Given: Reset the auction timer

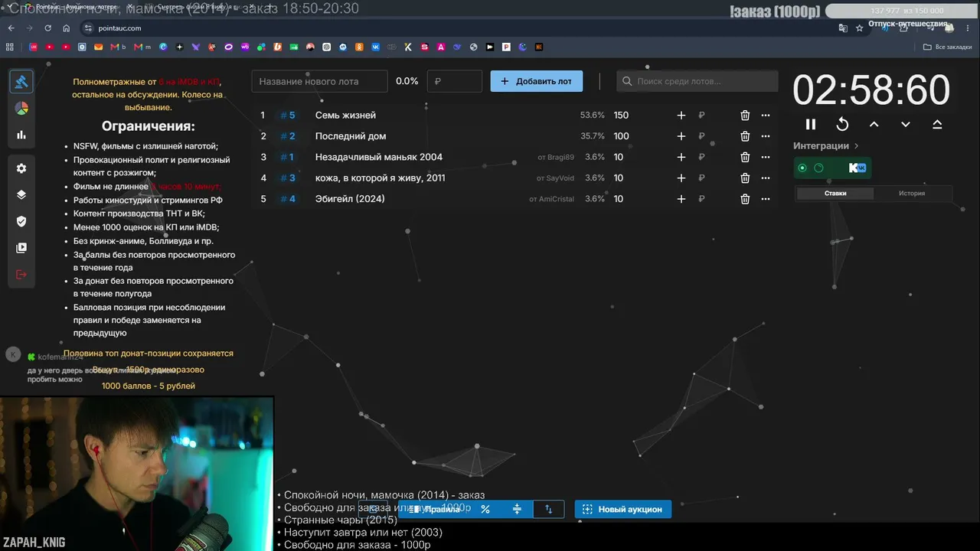Looking at the screenshot, I should coord(842,124).
